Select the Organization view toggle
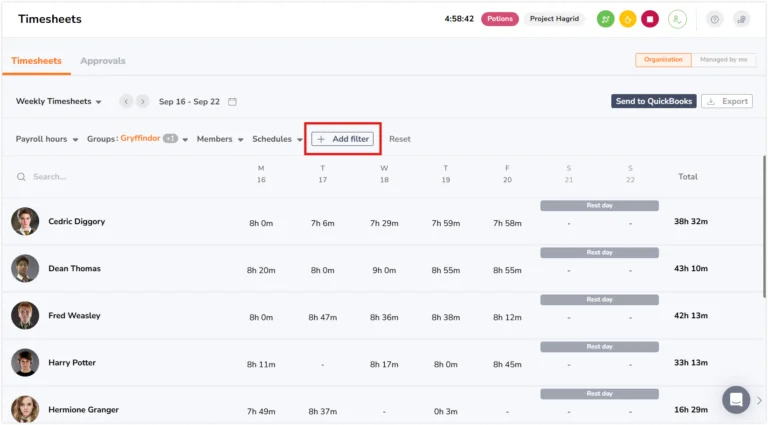 [663, 60]
